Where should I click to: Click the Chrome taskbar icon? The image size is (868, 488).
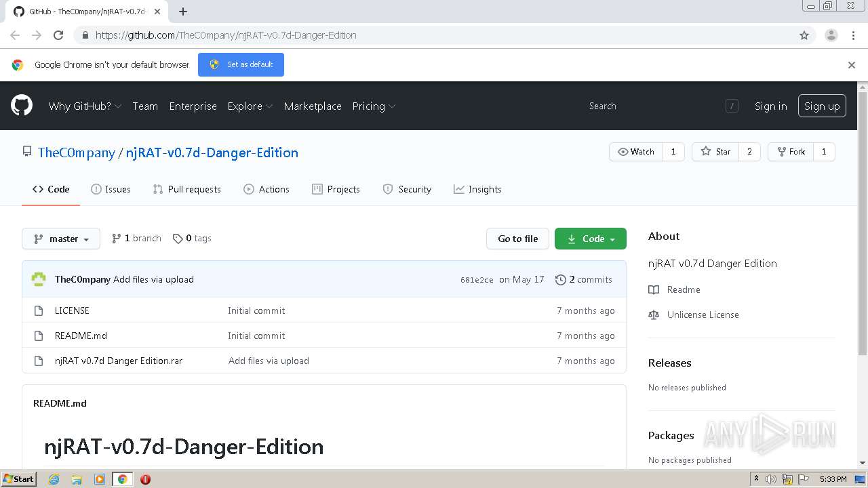(122, 479)
